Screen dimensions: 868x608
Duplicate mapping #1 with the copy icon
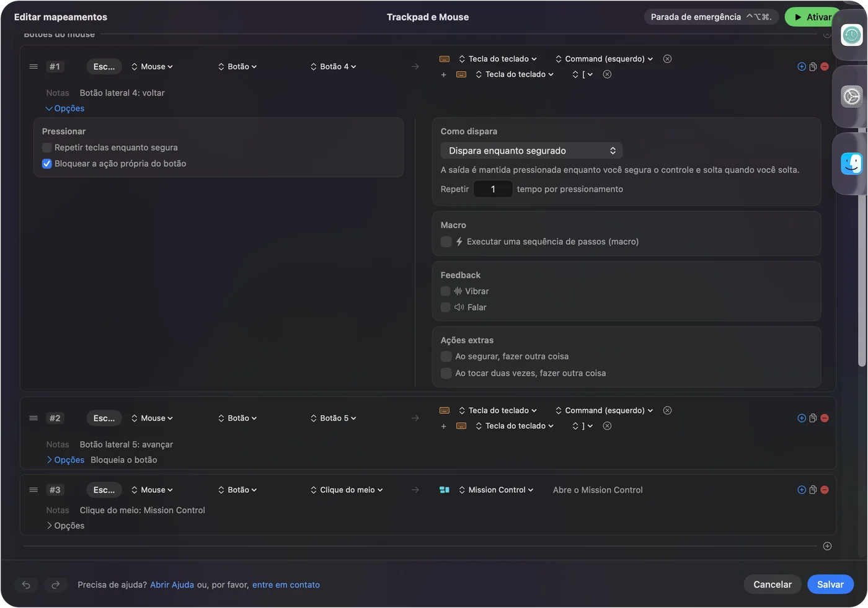tap(813, 66)
